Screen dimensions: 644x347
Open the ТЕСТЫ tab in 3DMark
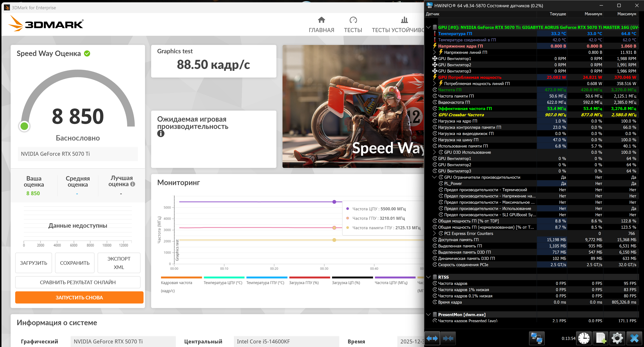point(353,25)
